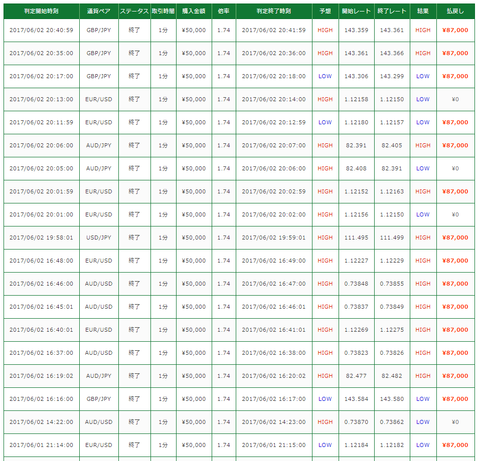Select start time 2017/06/02 20:11:59
The width and height of the screenshot is (480, 461).
point(41,122)
